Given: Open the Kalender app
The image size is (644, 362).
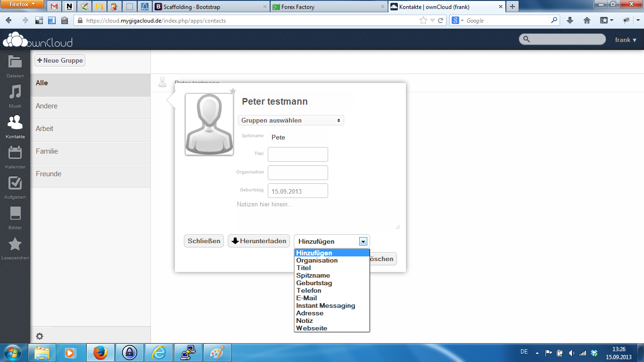Looking at the screenshot, I should click(15, 156).
